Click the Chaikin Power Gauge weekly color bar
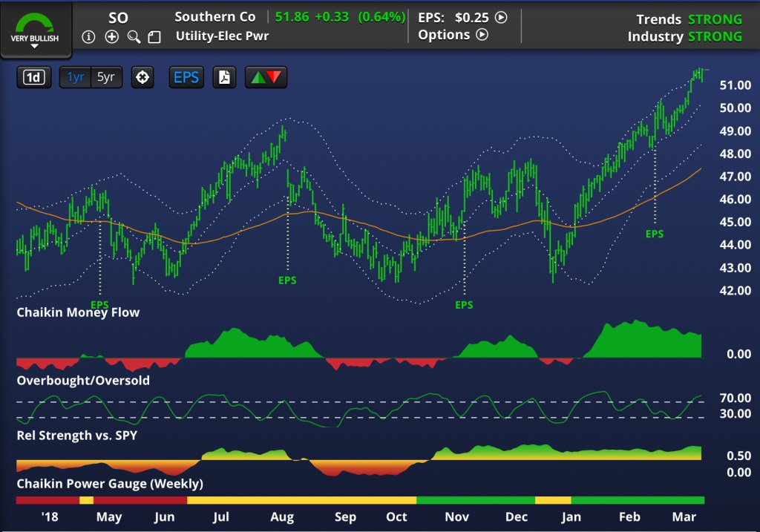This screenshot has height=532, width=760. click(360, 500)
